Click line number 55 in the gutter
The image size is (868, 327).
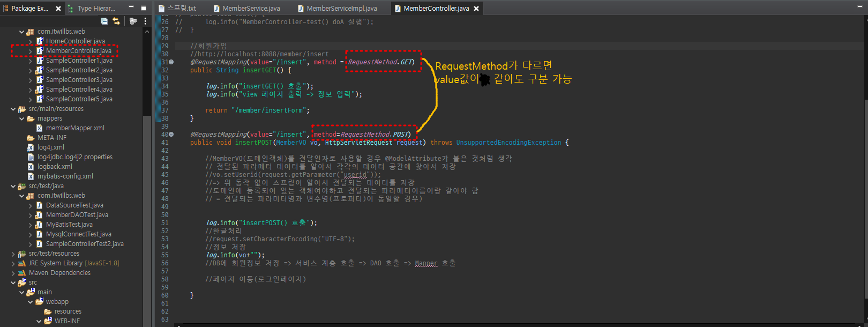coord(164,255)
